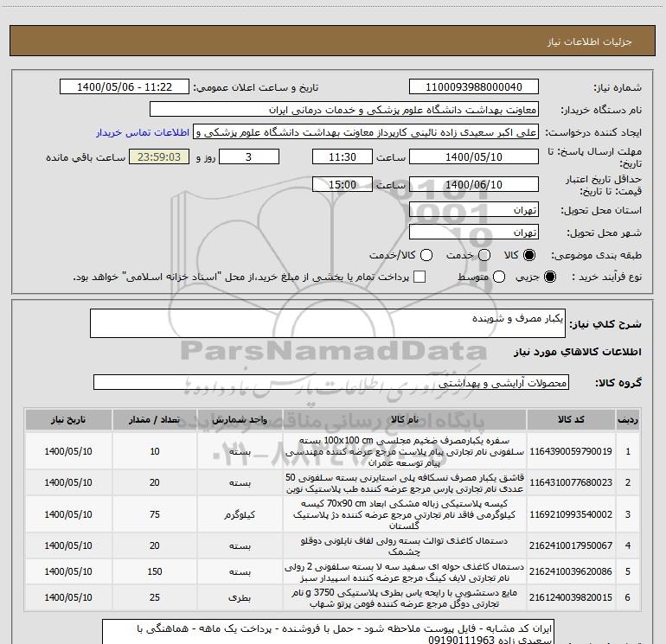Click the کیلوگرم unit cell
The image size is (666, 644).
(x=240, y=514)
